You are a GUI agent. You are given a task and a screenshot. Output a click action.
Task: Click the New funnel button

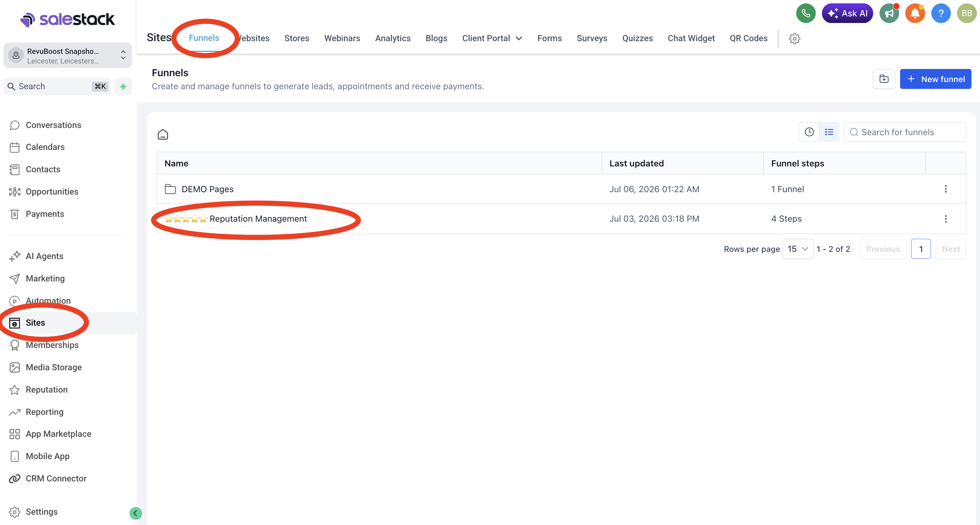(x=935, y=79)
